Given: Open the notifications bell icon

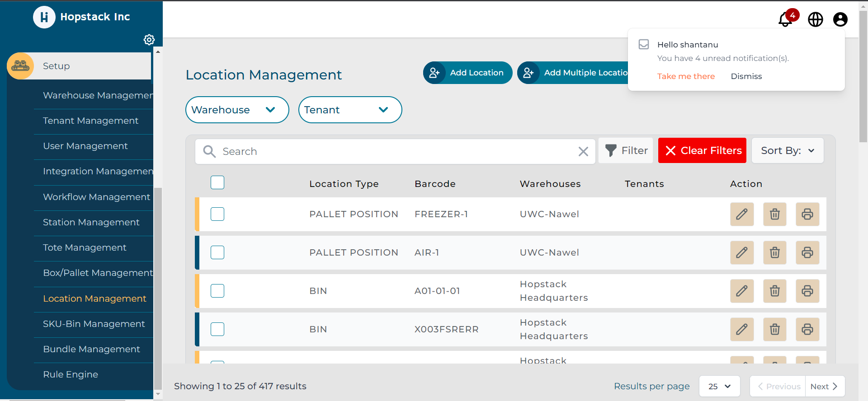Looking at the screenshot, I should tap(786, 19).
